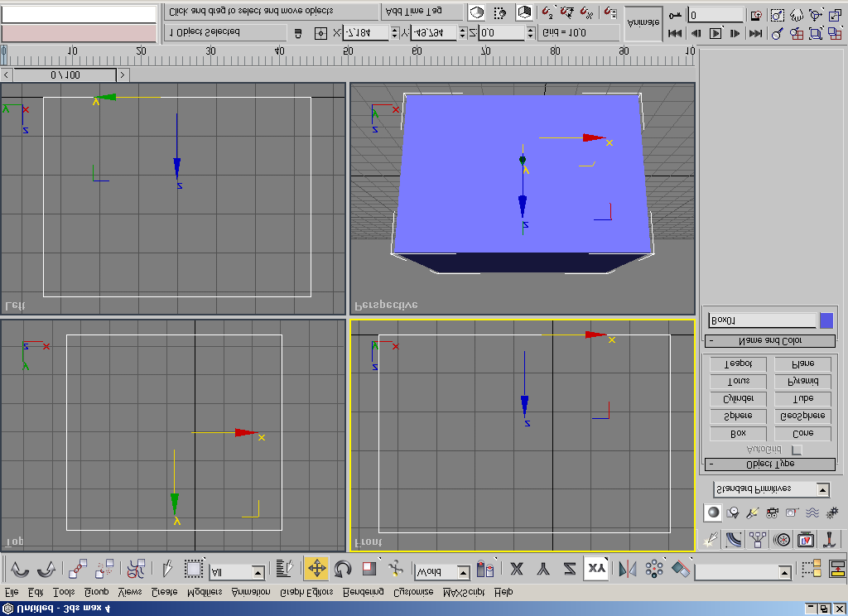848x616 pixels.
Task: Collapse the Name and Color rollout
Action: pos(770,341)
